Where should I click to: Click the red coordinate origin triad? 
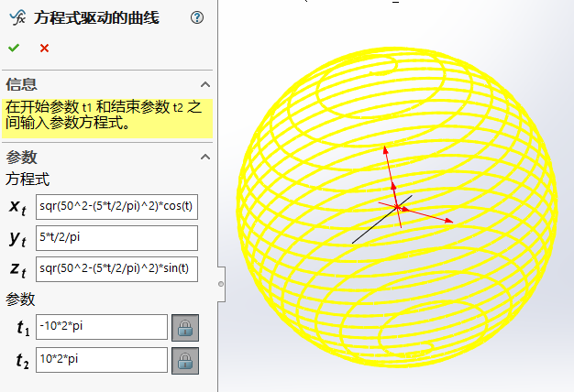click(398, 207)
